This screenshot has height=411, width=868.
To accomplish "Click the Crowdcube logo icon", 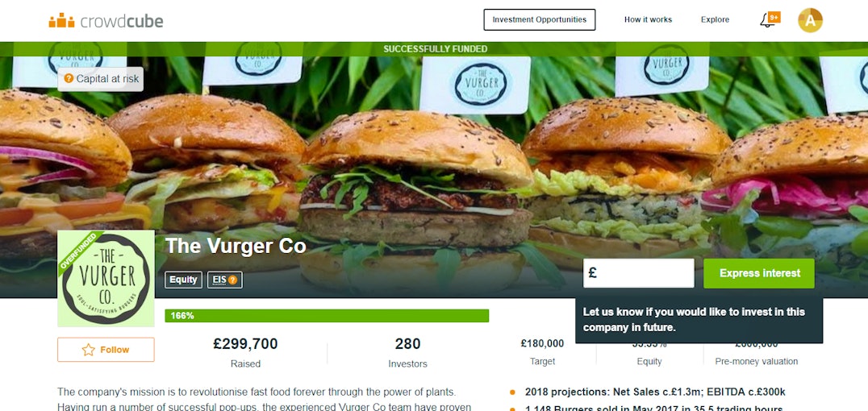I will [61, 20].
